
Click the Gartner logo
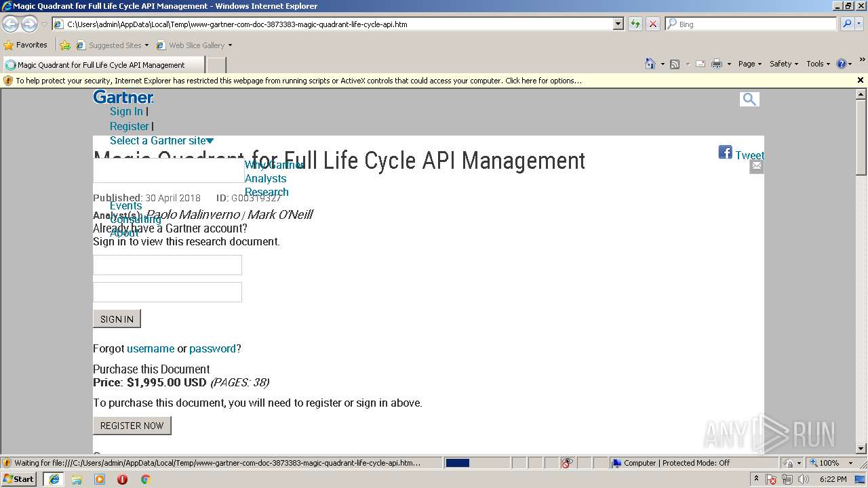(123, 97)
